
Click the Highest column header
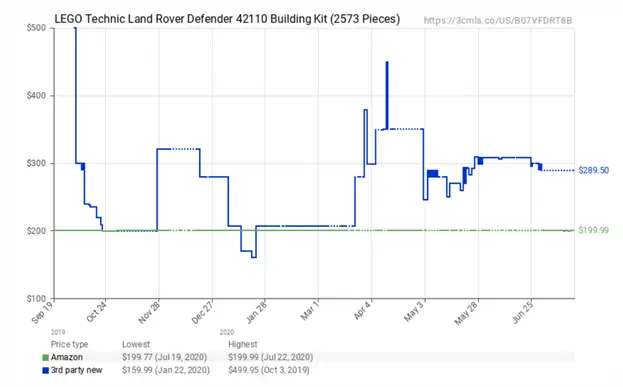243,344
